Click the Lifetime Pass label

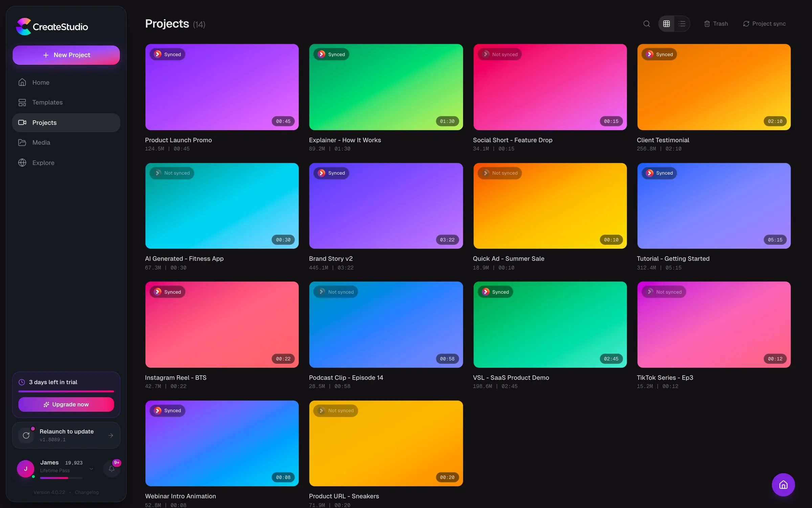pyautogui.click(x=55, y=470)
